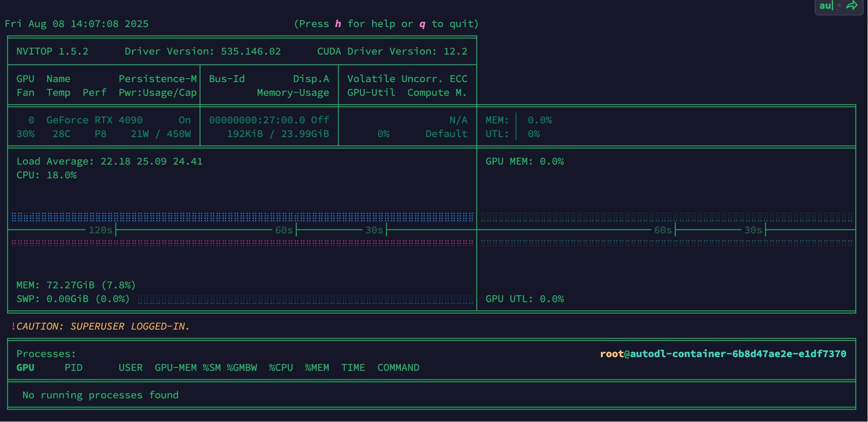The width and height of the screenshot is (868, 422).
Task: Click the 'N/A' ECC value
Action: click(x=458, y=120)
